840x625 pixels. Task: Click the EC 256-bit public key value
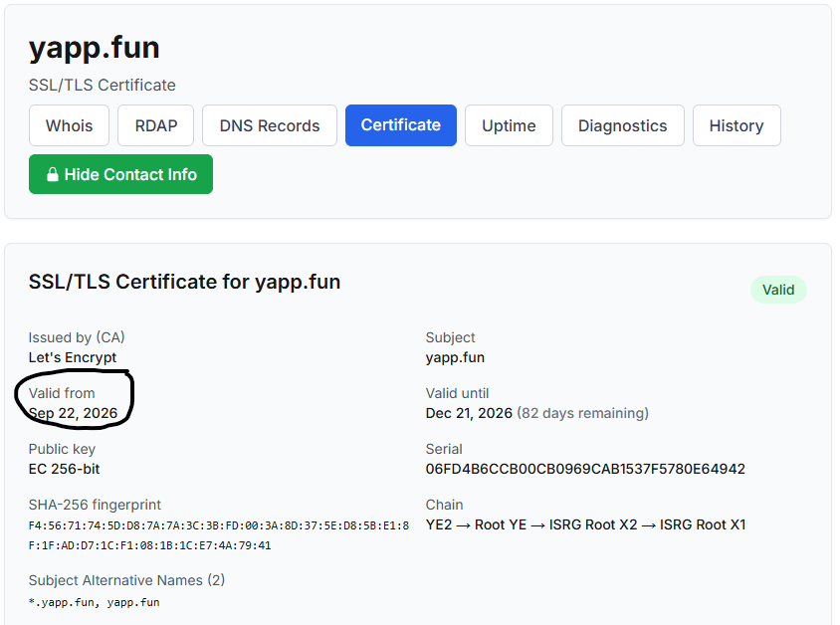(64, 469)
